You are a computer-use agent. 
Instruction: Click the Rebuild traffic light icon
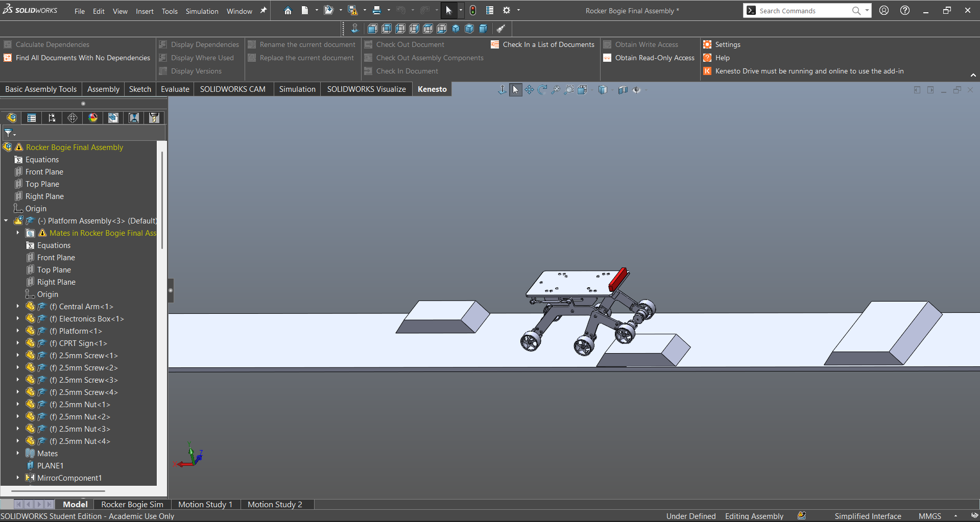pos(473,10)
